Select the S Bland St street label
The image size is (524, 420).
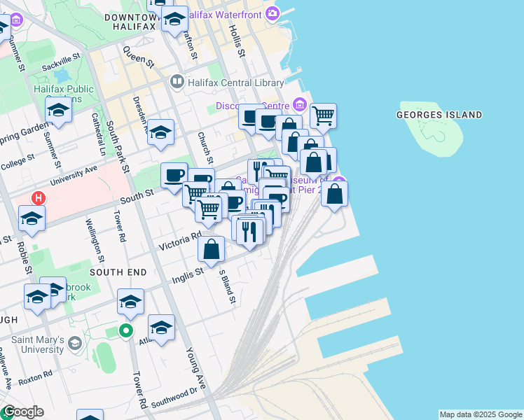pyautogui.click(x=228, y=286)
